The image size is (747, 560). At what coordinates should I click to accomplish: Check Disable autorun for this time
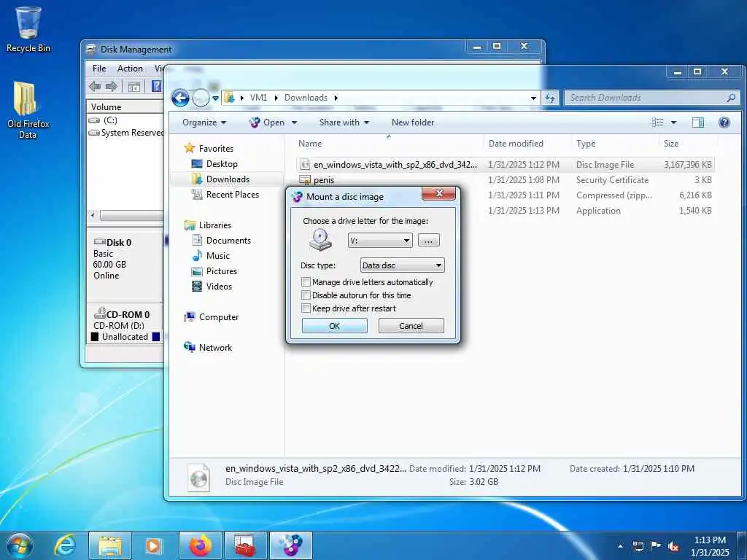[306, 295]
